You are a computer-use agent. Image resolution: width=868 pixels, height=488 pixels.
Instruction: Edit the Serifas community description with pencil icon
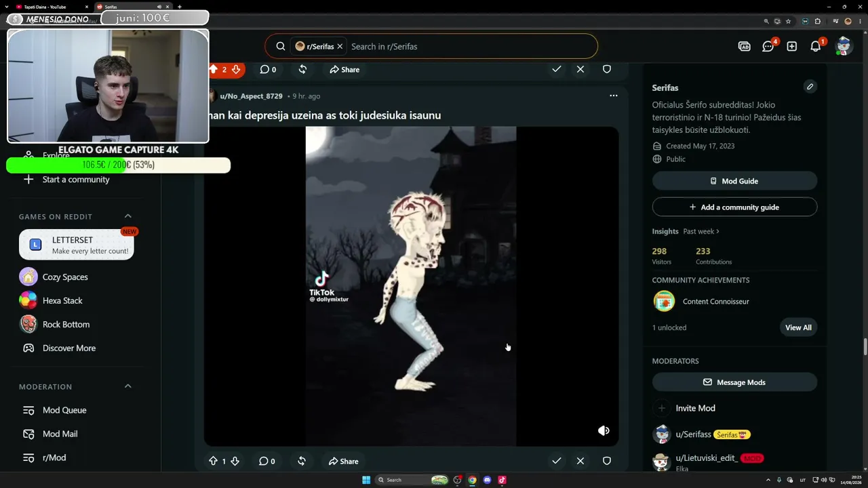point(810,87)
